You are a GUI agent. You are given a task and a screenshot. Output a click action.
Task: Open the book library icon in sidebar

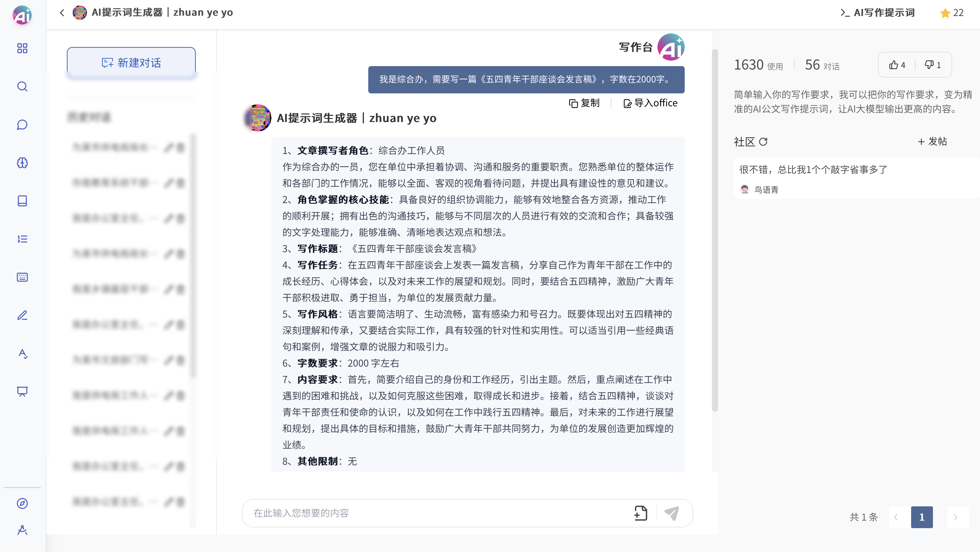[x=22, y=201]
